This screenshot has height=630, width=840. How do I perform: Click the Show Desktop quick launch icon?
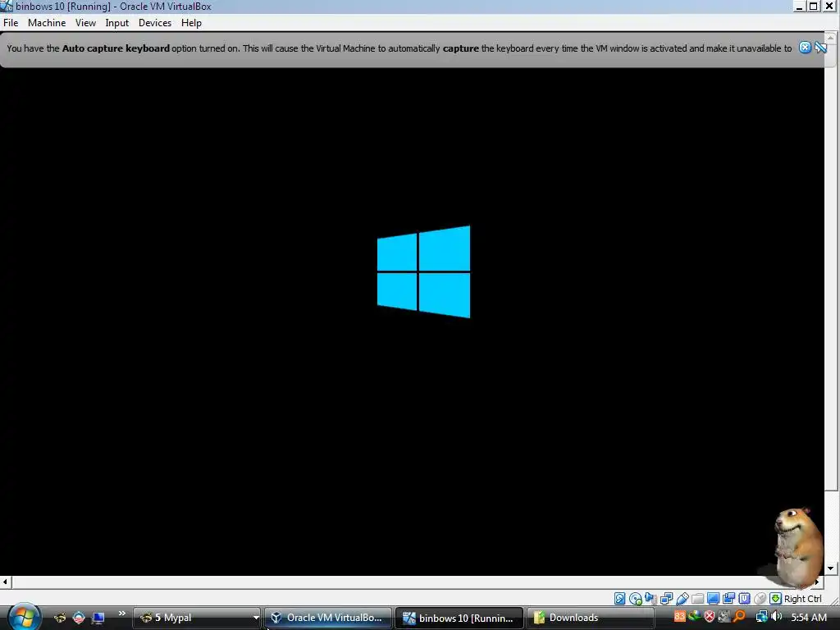[98, 618]
